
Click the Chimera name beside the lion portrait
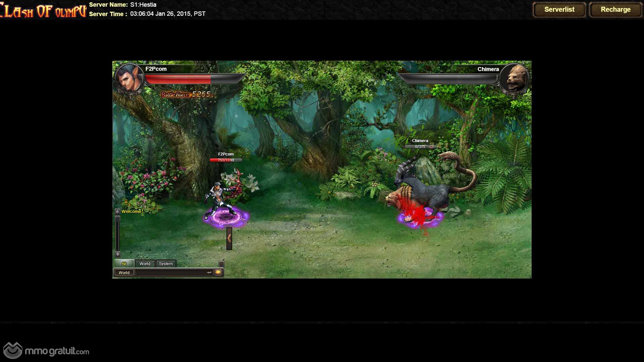pyautogui.click(x=488, y=69)
